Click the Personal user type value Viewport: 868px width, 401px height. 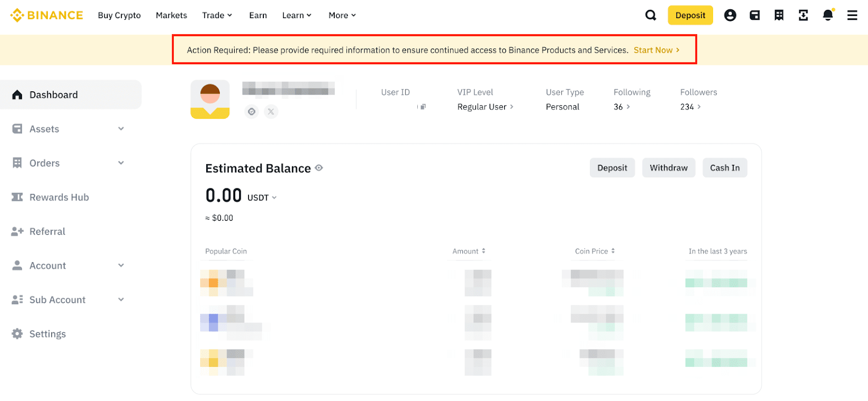click(562, 107)
